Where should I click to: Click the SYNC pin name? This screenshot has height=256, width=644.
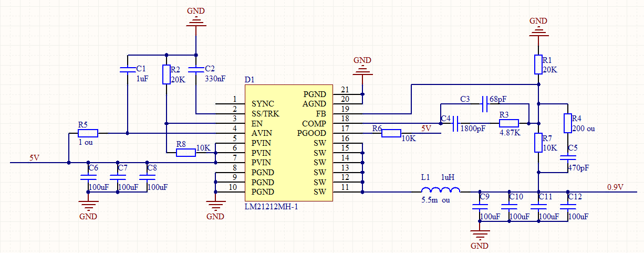click(262, 103)
